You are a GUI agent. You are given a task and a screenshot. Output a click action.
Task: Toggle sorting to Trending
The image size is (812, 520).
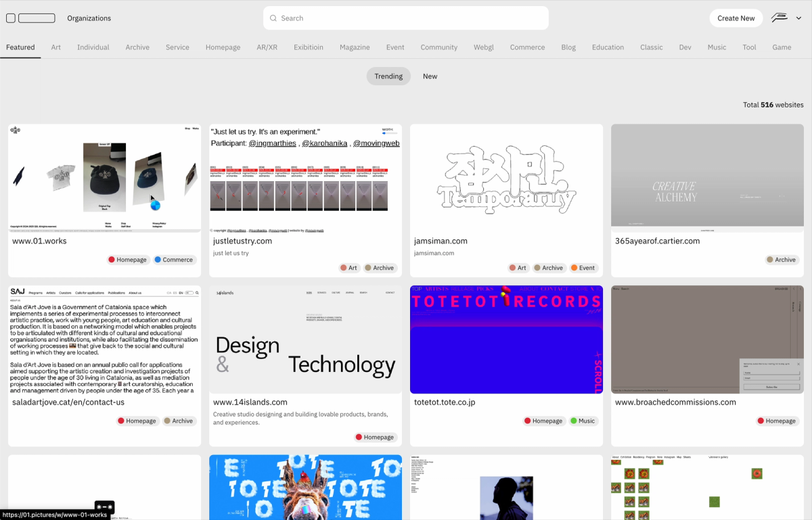388,76
